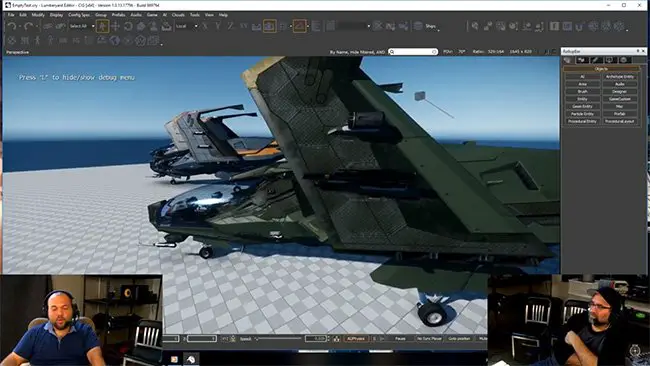Switch to RollupBar Terrain tab icon

(581, 61)
